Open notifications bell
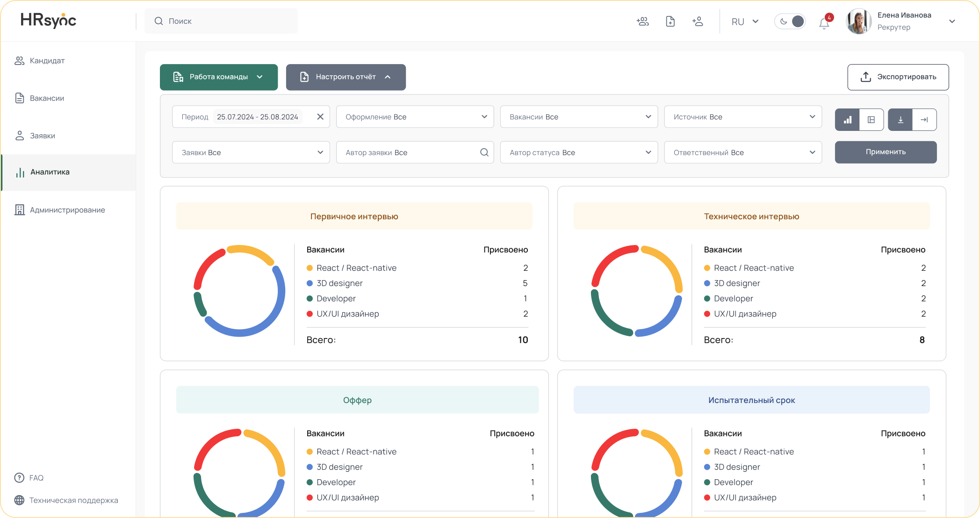Screen dimensions: 980x518 (824, 23)
